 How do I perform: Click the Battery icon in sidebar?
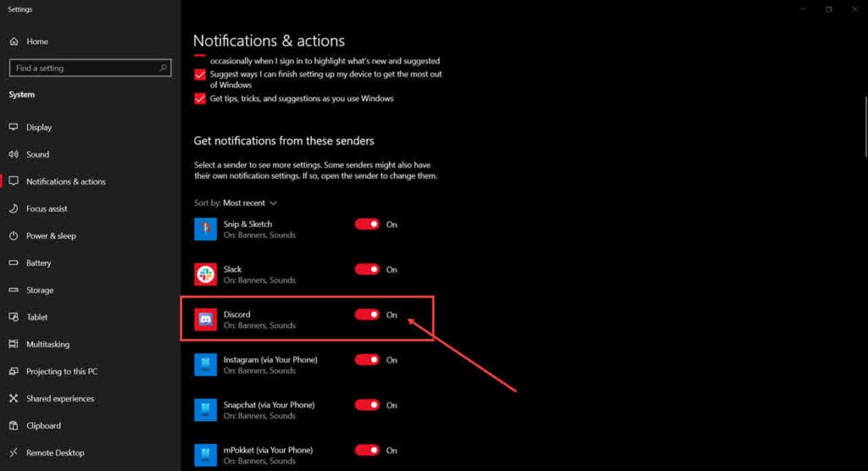pos(14,263)
